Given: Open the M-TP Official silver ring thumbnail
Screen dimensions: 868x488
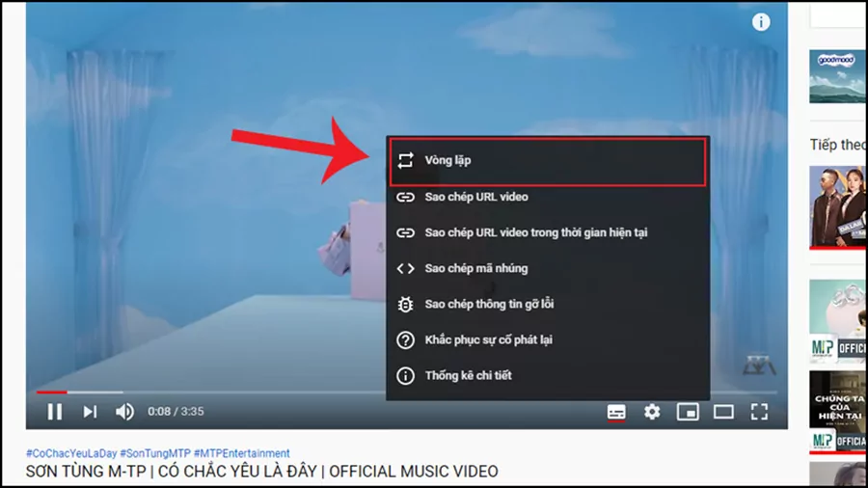Looking at the screenshot, I should [837, 320].
